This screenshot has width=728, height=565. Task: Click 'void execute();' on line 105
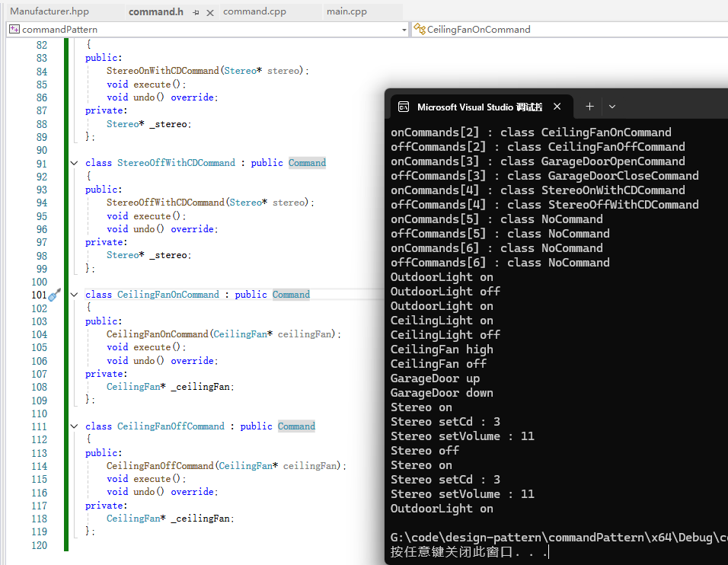point(146,347)
